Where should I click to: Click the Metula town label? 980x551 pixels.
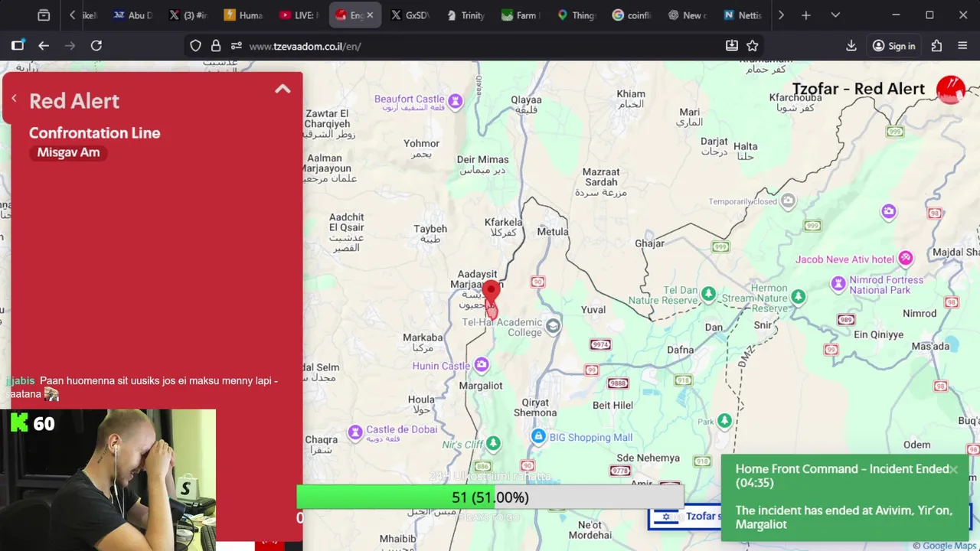[553, 232]
